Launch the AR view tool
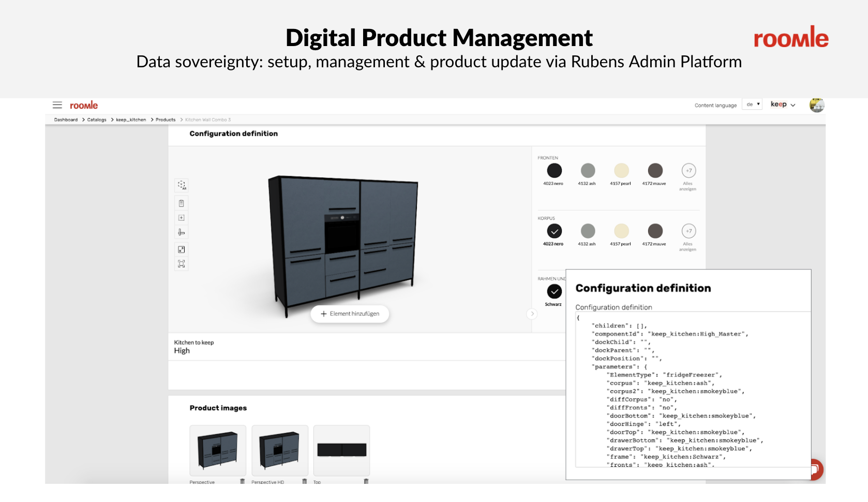This screenshot has height=502, width=868. pos(182,185)
